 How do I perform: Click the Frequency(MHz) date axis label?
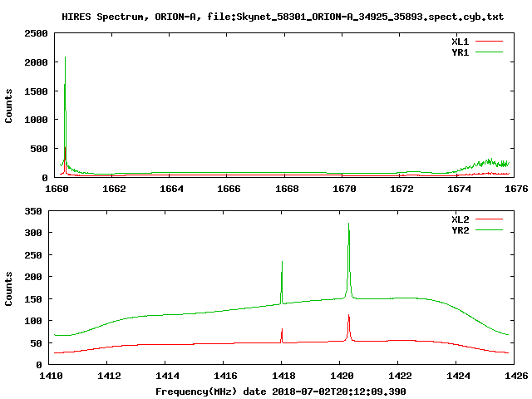click(x=281, y=392)
